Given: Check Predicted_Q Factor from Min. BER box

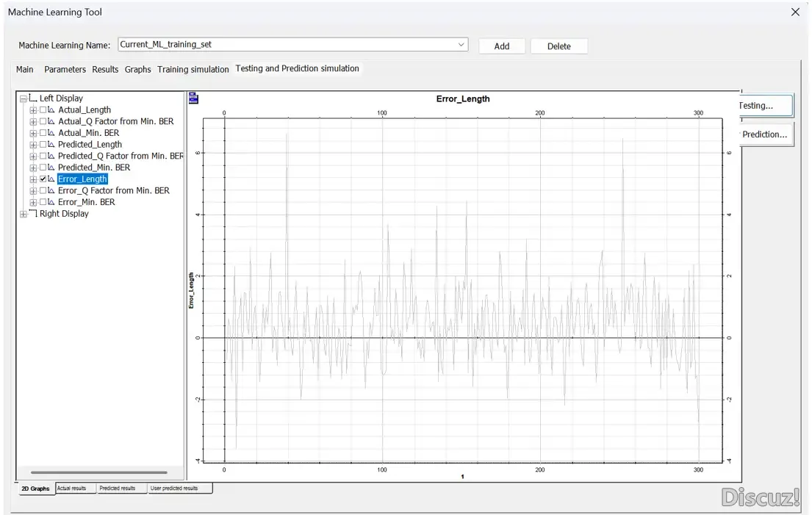Looking at the screenshot, I should [43, 156].
